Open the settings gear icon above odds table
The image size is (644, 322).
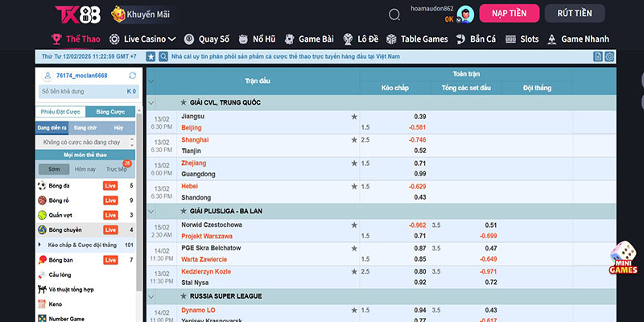(609, 56)
